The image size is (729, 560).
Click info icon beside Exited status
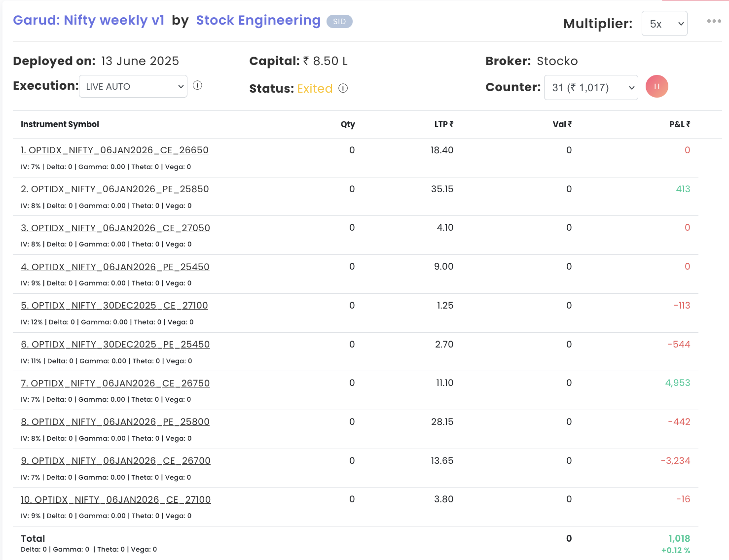tap(343, 88)
